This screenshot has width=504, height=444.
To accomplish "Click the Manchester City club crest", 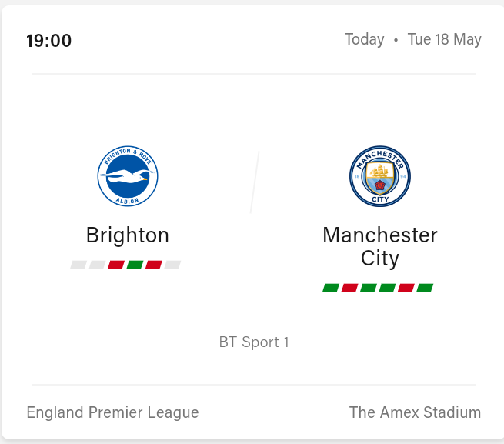I will click(380, 176).
